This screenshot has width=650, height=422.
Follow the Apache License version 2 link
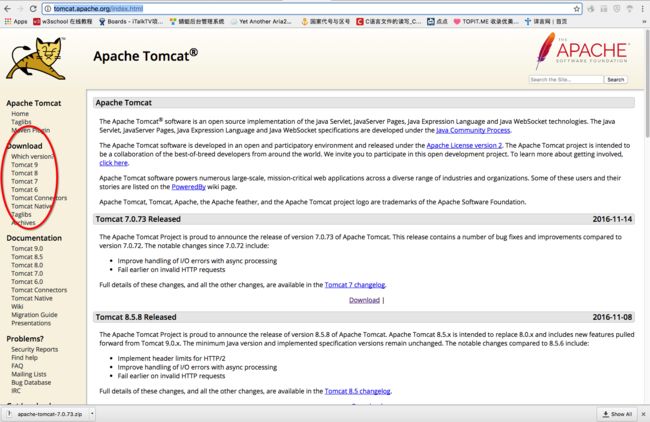464,146
